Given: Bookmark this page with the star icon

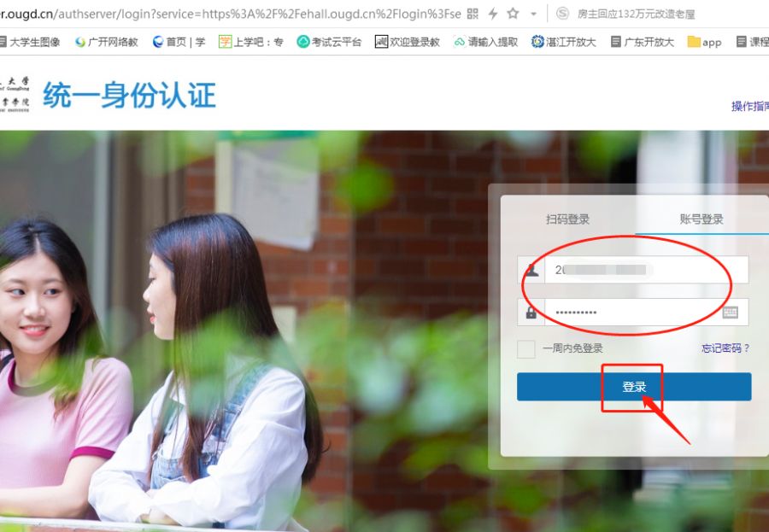Looking at the screenshot, I should click(513, 14).
